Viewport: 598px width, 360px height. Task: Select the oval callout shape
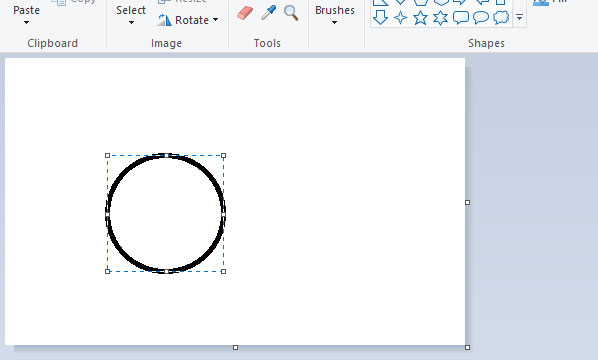[x=481, y=18]
